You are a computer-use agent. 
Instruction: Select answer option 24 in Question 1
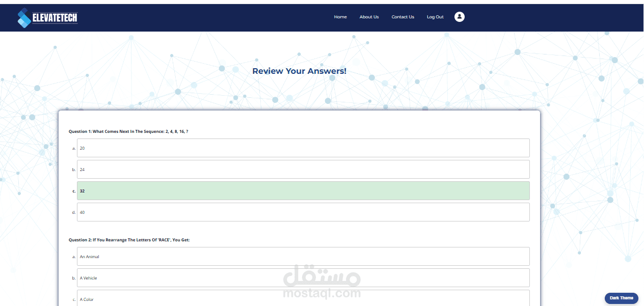(303, 170)
